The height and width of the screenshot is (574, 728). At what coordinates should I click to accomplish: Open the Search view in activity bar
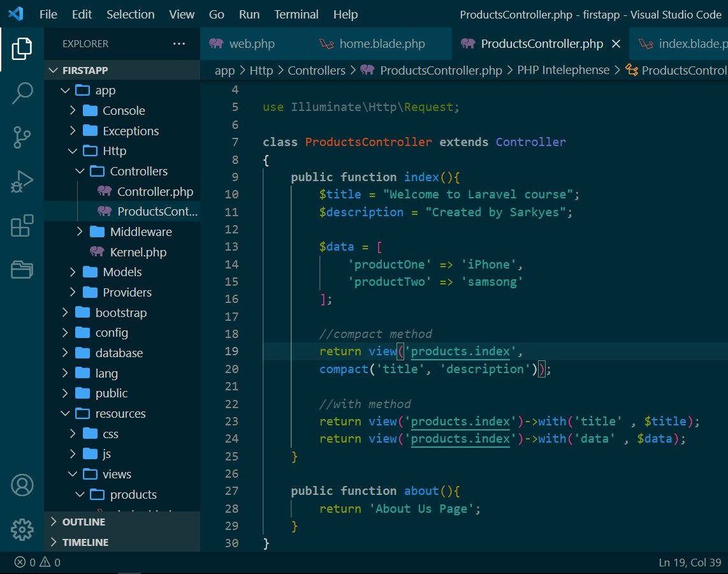[22, 93]
